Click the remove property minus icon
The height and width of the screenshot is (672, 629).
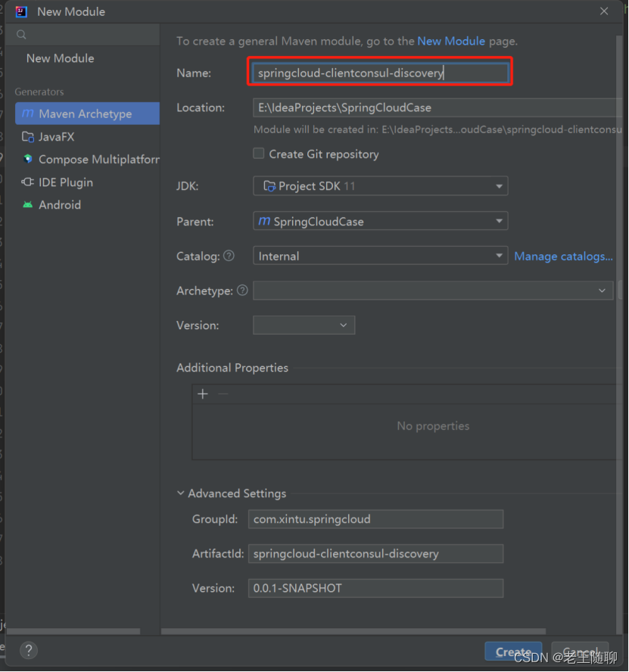(223, 394)
